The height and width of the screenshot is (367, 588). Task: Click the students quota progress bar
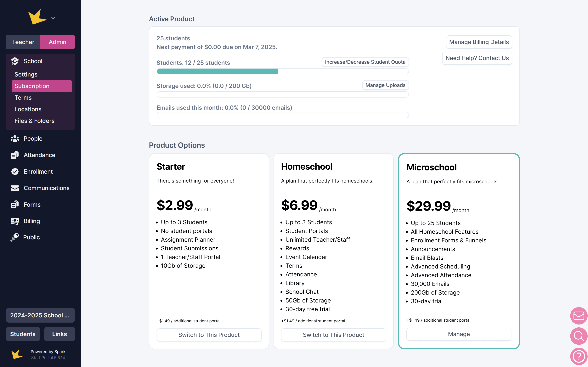(282, 71)
